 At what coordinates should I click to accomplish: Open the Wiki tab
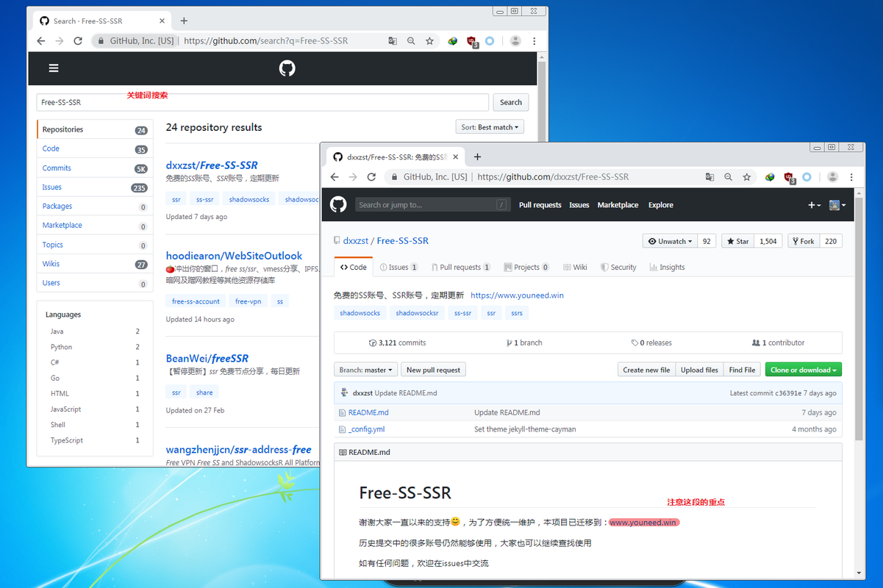[575, 268]
